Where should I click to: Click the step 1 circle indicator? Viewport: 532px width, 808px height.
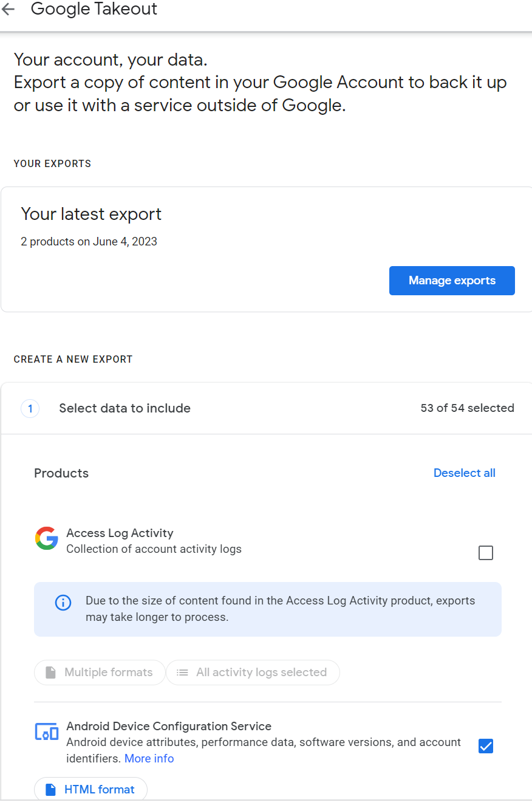(x=30, y=408)
